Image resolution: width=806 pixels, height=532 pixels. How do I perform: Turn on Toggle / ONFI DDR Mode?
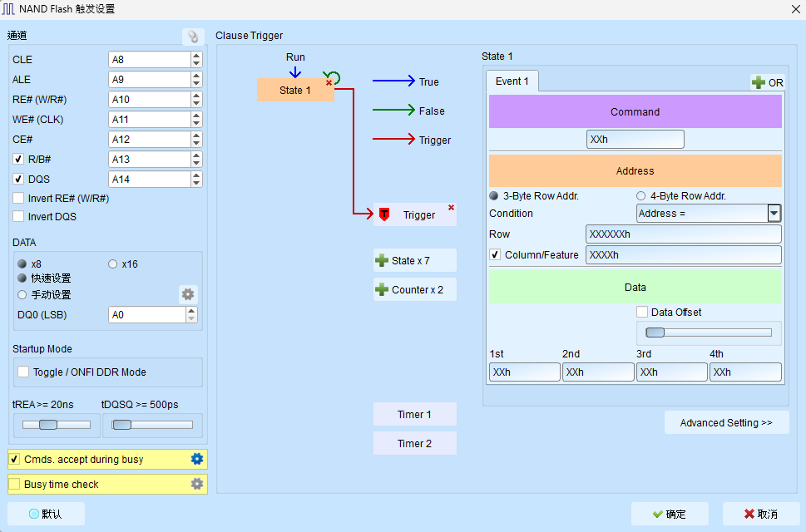click(x=23, y=372)
